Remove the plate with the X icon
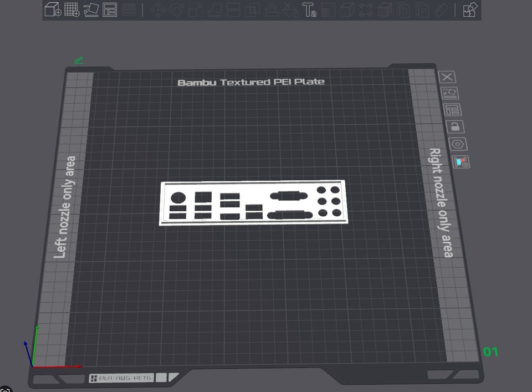This screenshot has width=532, height=392. point(447,77)
